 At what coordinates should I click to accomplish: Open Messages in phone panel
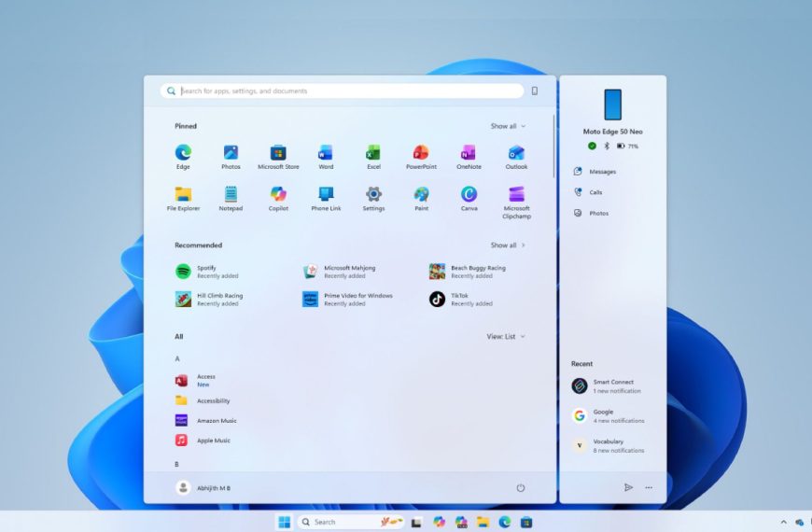595,172
